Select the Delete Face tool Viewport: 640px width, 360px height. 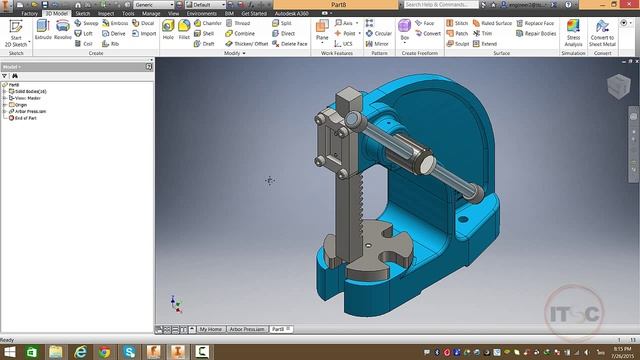290,44
